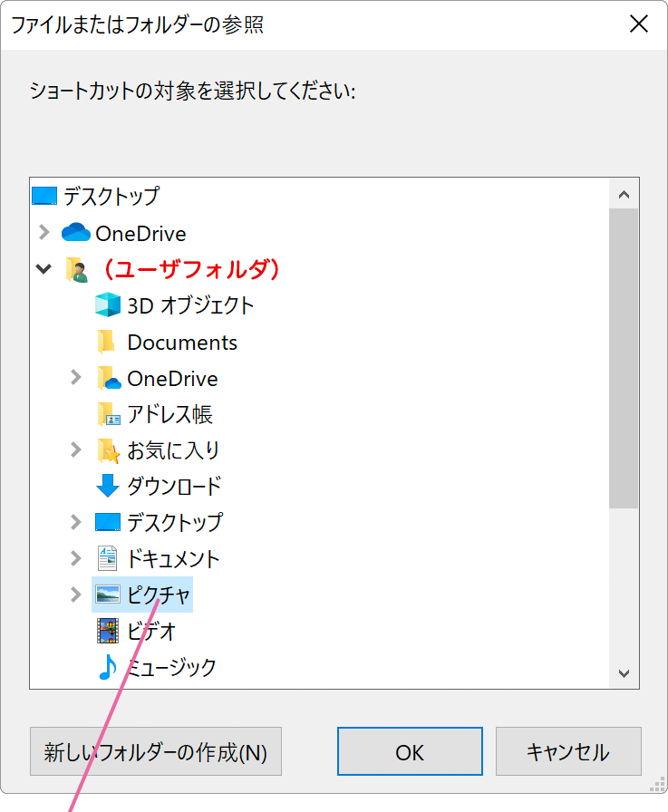The height and width of the screenshot is (812, 668).
Task: Click the デスクトップ icon inside the user folder
Action: [x=108, y=522]
